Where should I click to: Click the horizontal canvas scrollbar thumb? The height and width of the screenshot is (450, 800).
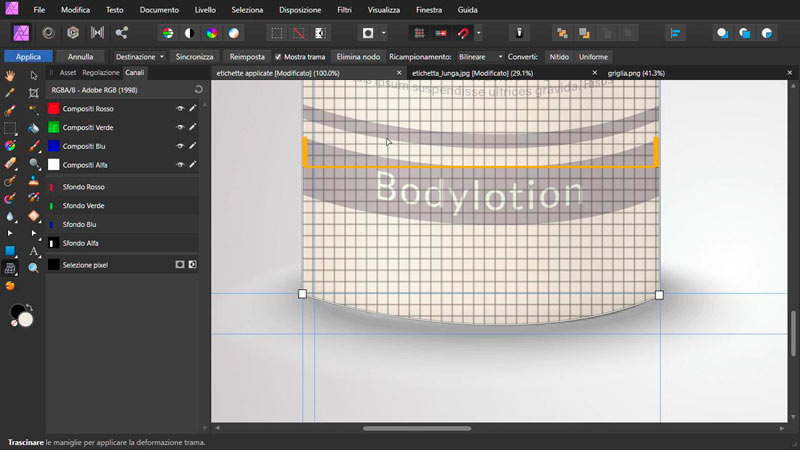point(417,429)
